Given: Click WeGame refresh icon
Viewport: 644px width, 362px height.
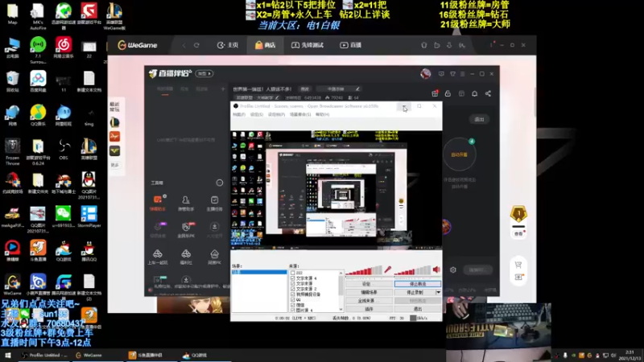Looking at the screenshot, I should (x=196, y=45).
